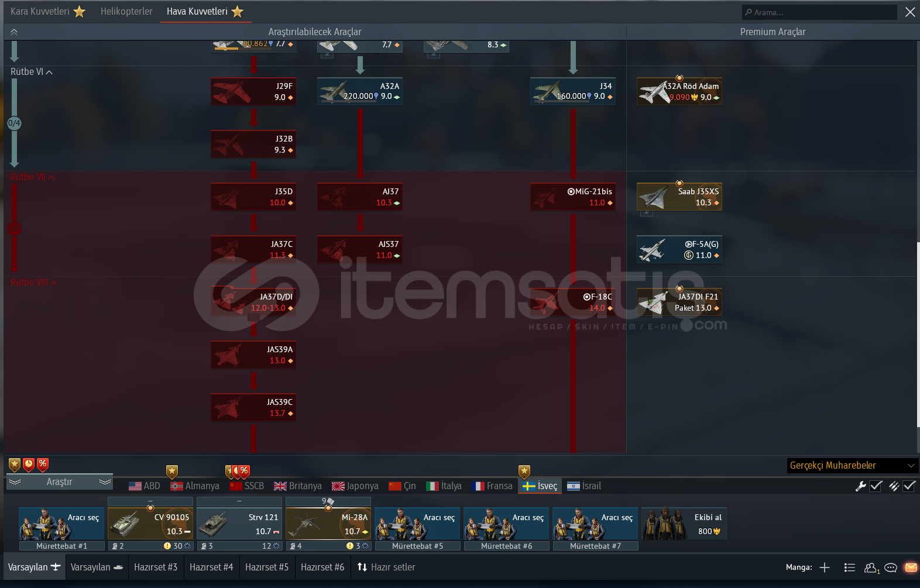
Task: Select the J34 aircraft card
Action: (x=573, y=92)
